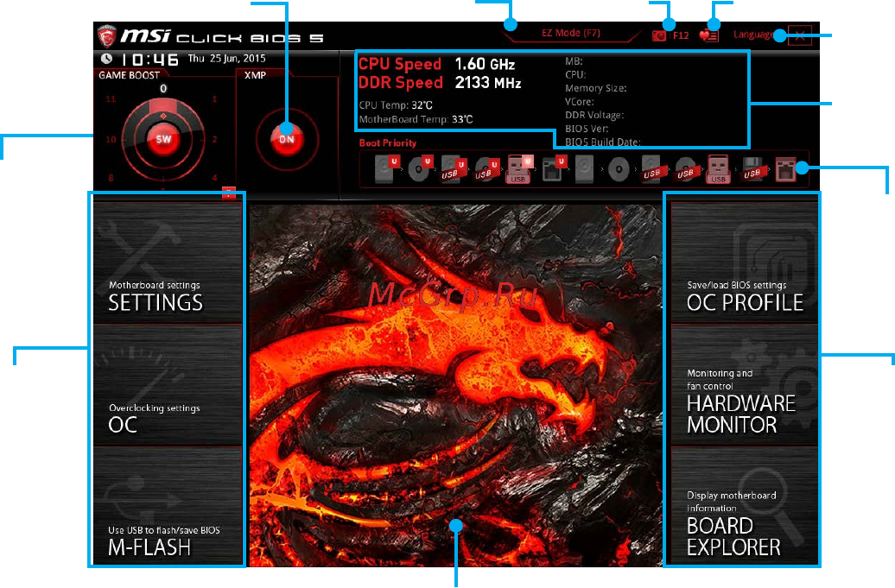Open the OC overclocking settings menu

[x=168, y=385]
